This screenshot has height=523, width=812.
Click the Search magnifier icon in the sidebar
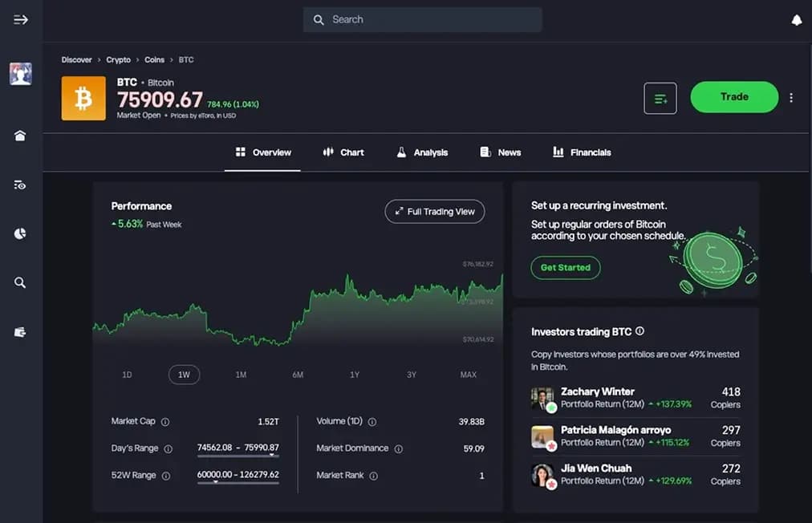click(21, 282)
